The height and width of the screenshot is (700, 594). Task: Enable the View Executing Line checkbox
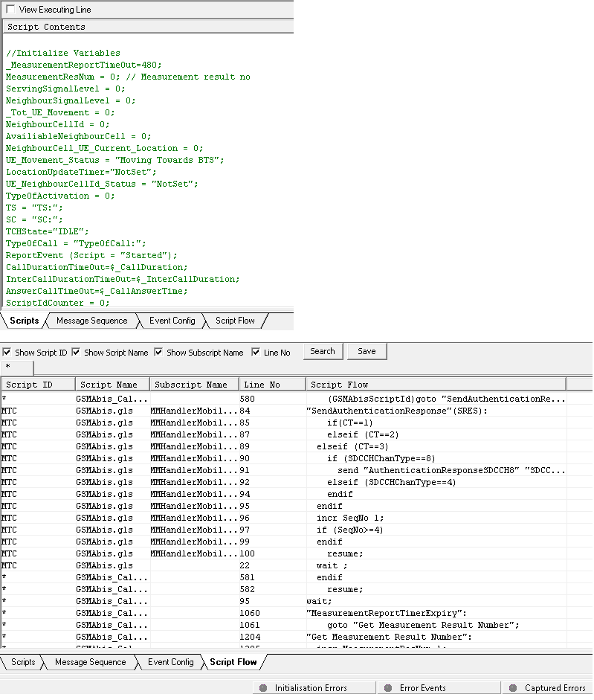point(10,10)
